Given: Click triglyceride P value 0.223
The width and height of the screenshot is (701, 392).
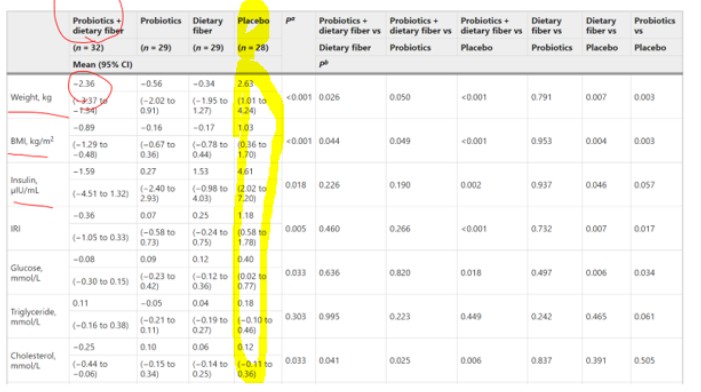Looking at the screenshot, I should pos(400,316).
